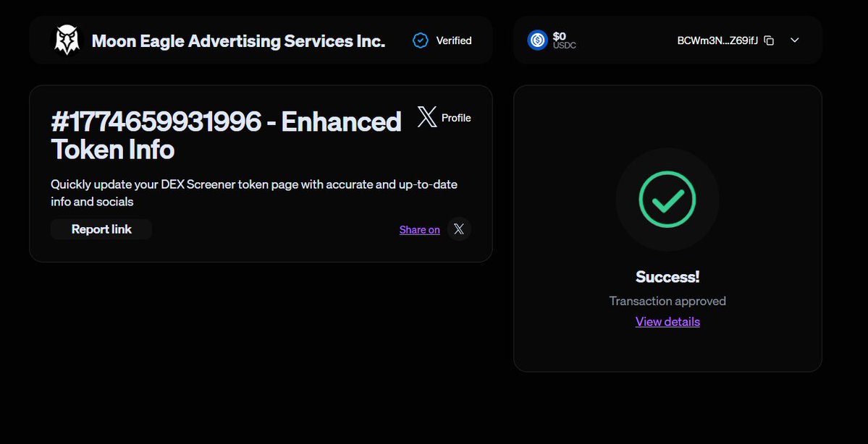Open the X Profile link
The width and height of the screenshot is (868, 444).
click(x=444, y=117)
